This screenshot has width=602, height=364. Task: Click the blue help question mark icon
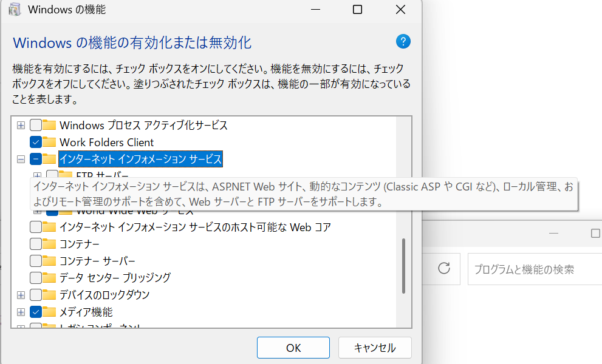click(403, 42)
